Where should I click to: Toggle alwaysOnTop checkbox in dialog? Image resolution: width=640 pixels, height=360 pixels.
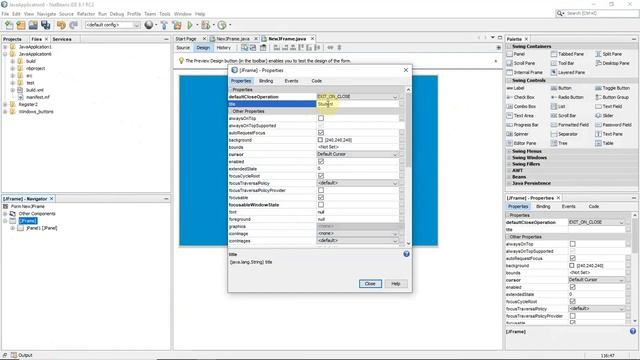(321, 118)
